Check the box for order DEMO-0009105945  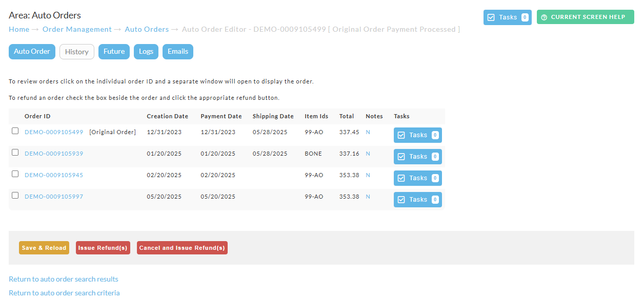point(15,174)
